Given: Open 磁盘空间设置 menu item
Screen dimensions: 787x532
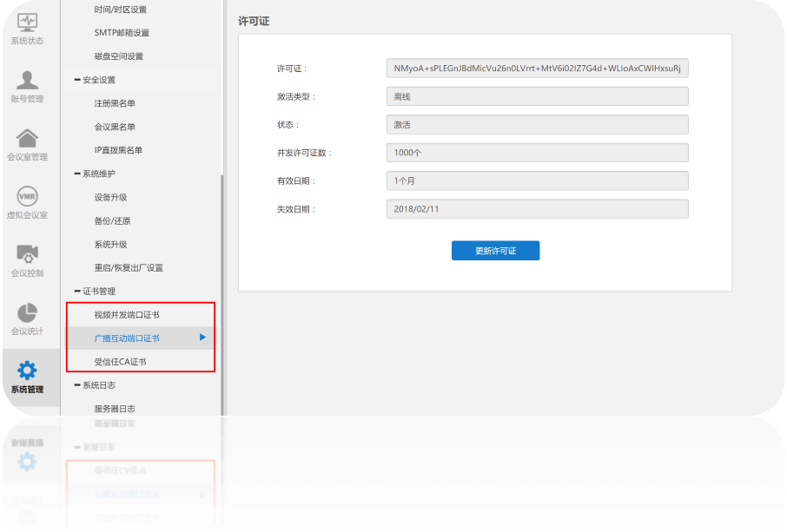Looking at the screenshot, I should [119, 56].
